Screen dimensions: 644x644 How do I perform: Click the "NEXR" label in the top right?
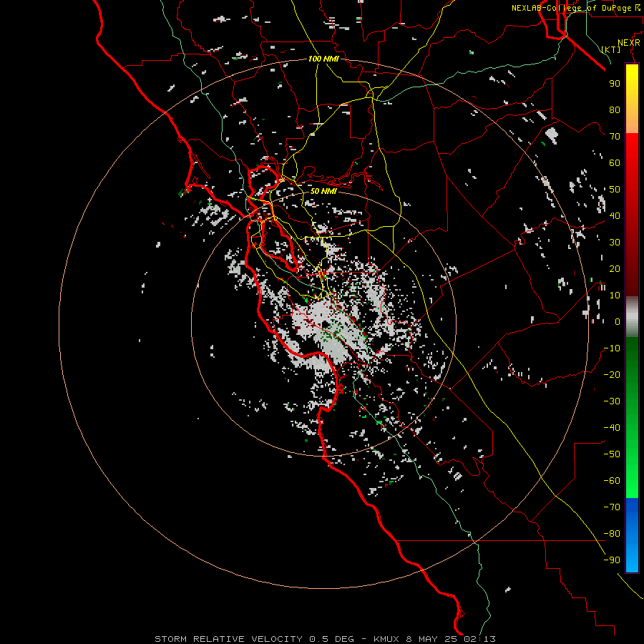click(x=628, y=43)
